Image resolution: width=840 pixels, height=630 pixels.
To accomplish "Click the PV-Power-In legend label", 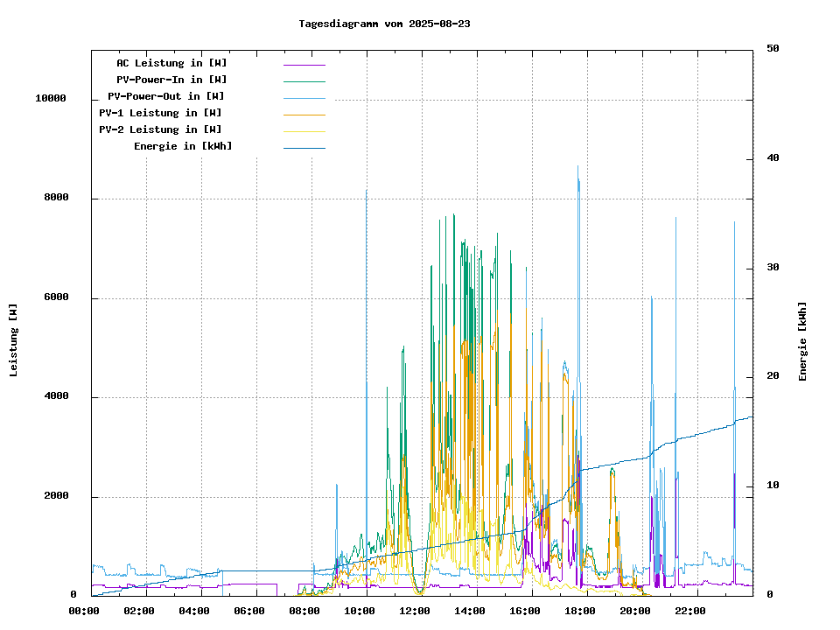I will (x=171, y=80).
